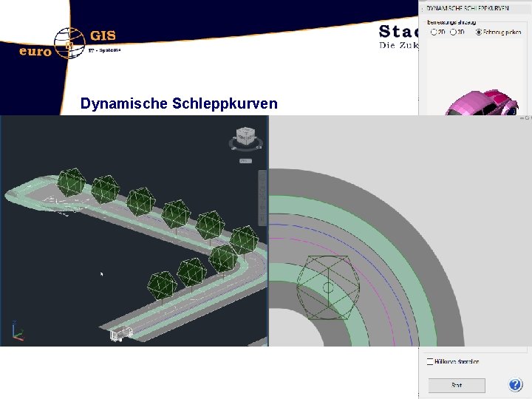Image resolution: width=532 pixels, height=399 pixels.
Task: Click the 'DYNAMISCHE SCHLEPPKURVEN' panel title
Action: [x=468, y=8]
